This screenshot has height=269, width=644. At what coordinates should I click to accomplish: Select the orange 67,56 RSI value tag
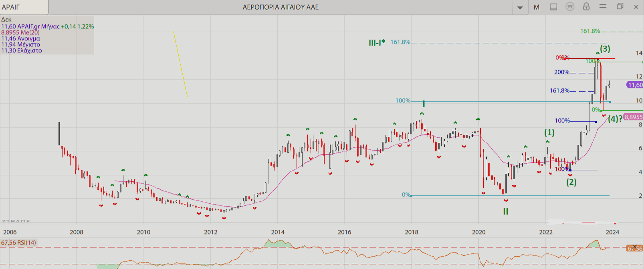point(635,249)
